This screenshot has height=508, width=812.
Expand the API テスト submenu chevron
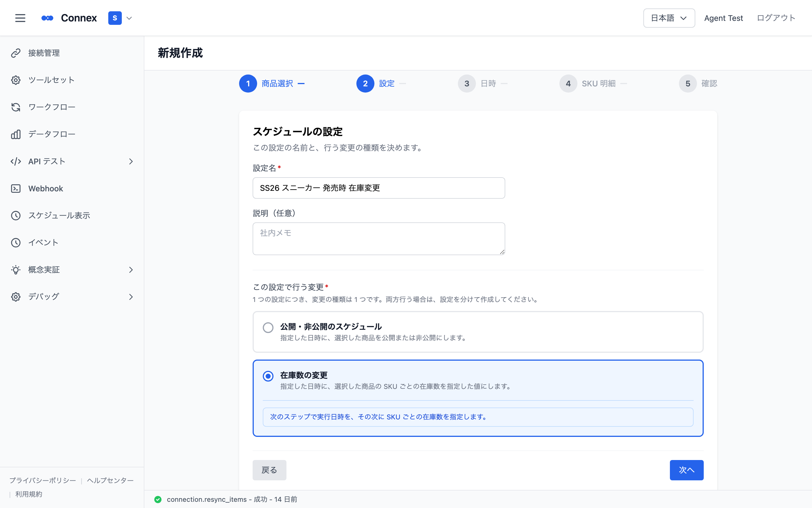coord(131,162)
